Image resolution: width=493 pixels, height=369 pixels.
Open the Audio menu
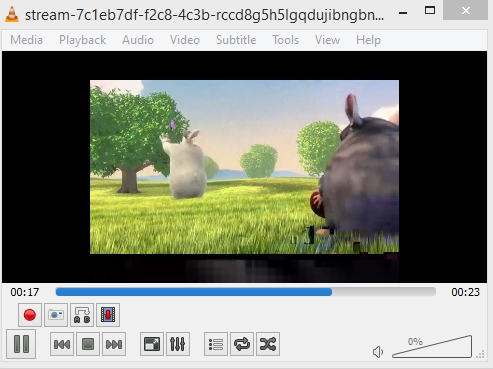(x=138, y=40)
